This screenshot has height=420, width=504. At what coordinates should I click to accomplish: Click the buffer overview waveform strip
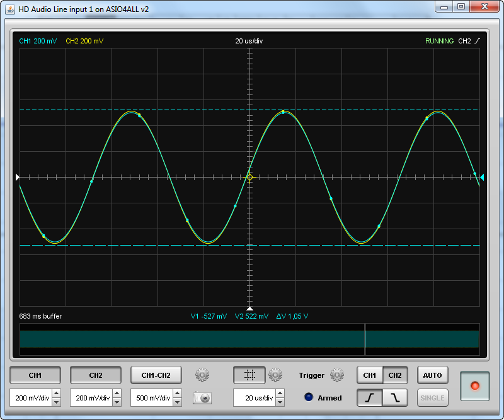249,339
